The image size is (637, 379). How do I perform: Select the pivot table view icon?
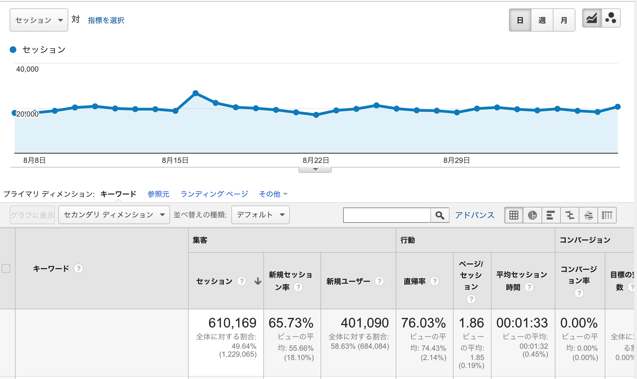607,215
